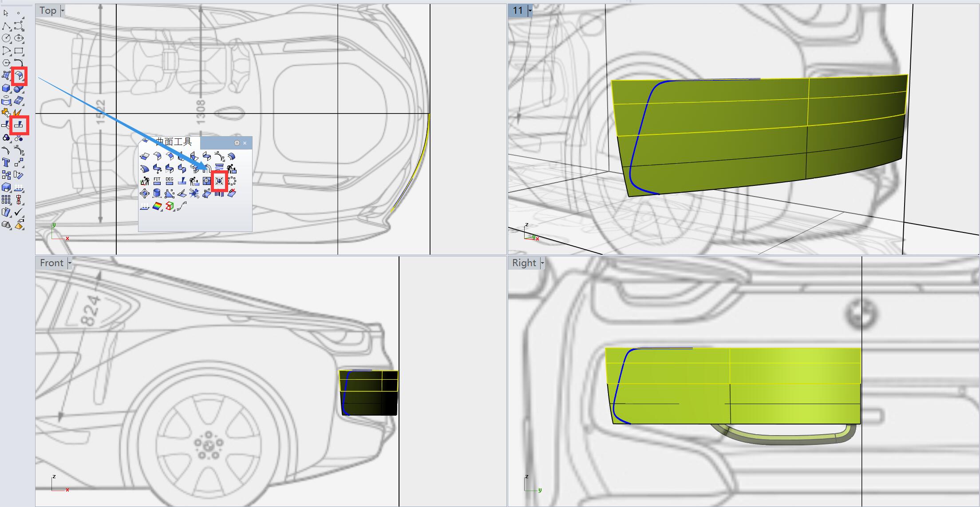Click the checkmark Check objects icon
This screenshot has width=980, height=507.
coord(19,212)
